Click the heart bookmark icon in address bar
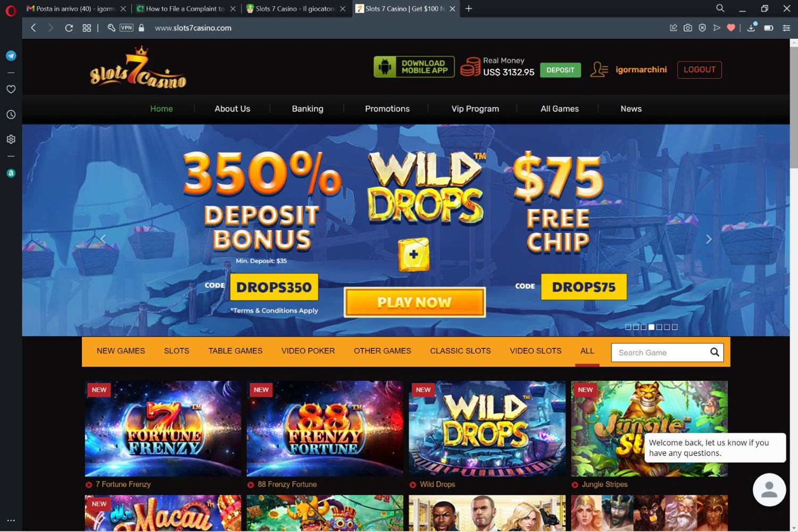 tap(731, 28)
